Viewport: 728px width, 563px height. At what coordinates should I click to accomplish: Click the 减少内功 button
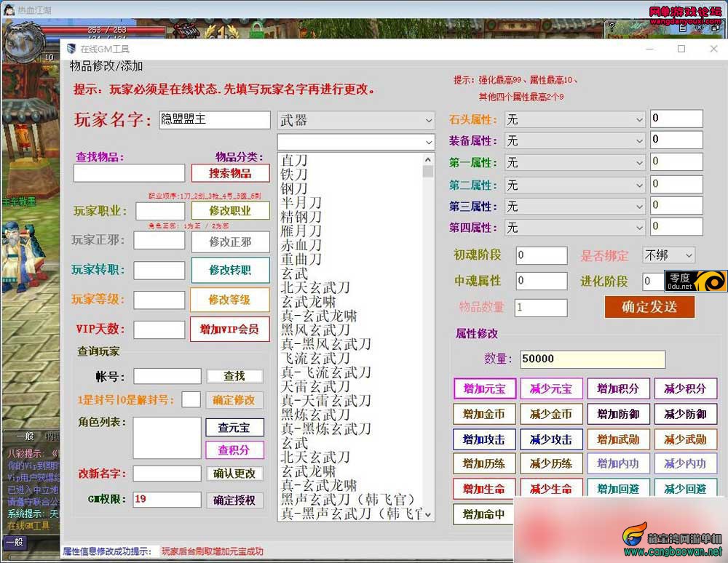[685, 463]
